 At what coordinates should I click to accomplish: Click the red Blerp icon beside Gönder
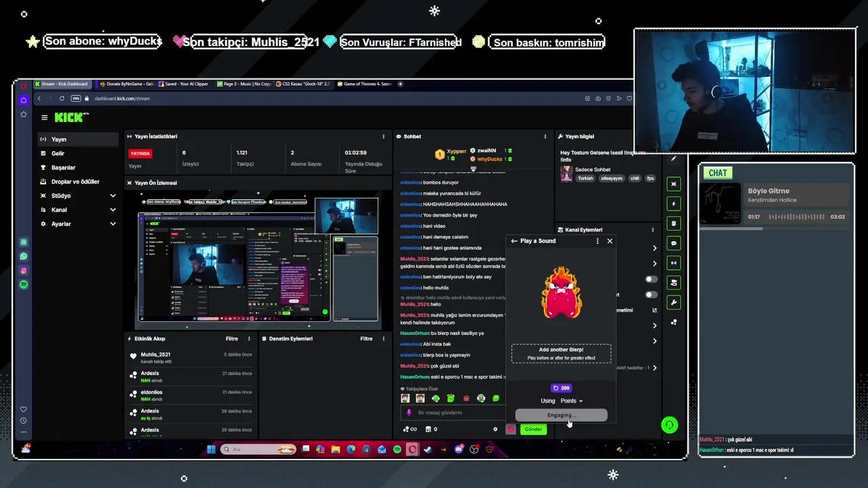511,429
